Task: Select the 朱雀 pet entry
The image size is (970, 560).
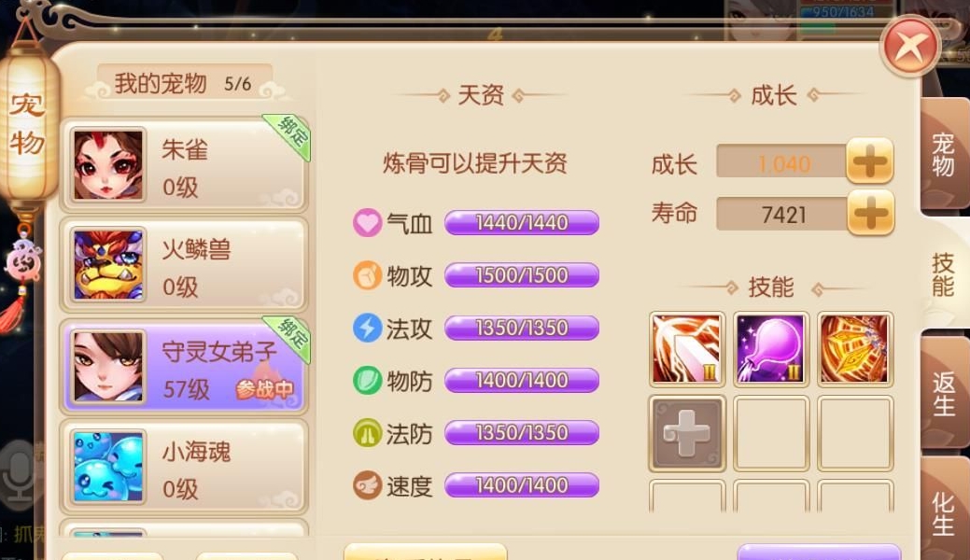Action: 184,164
